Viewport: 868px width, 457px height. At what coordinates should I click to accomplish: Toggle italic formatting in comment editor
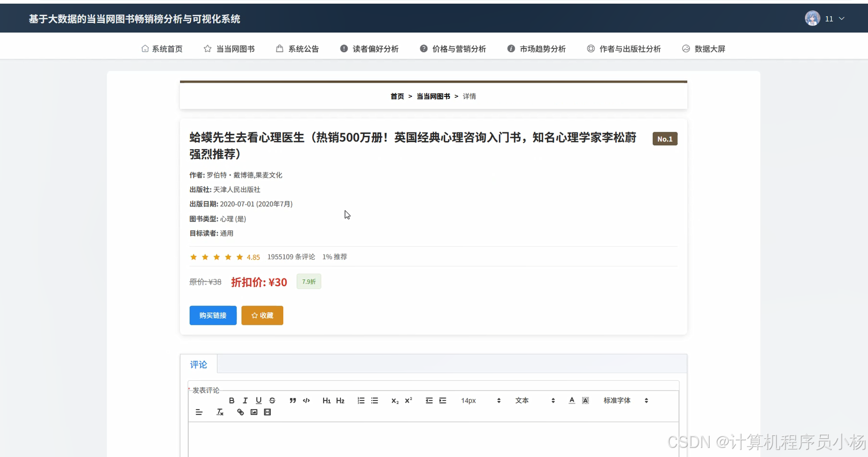pyautogui.click(x=245, y=401)
